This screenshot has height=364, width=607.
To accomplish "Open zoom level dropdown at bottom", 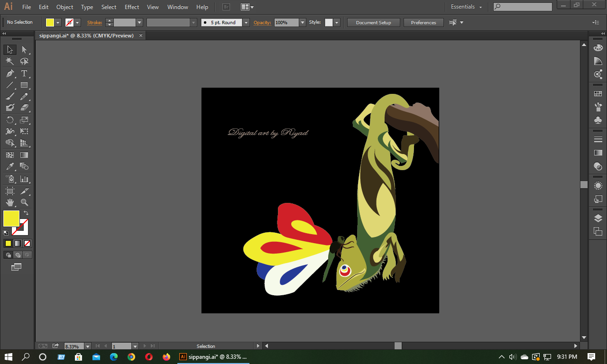I will pos(88,346).
